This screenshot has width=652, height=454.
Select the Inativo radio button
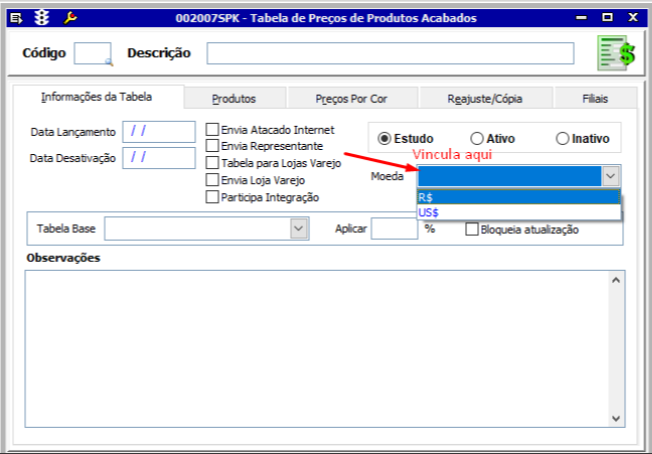(x=562, y=138)
